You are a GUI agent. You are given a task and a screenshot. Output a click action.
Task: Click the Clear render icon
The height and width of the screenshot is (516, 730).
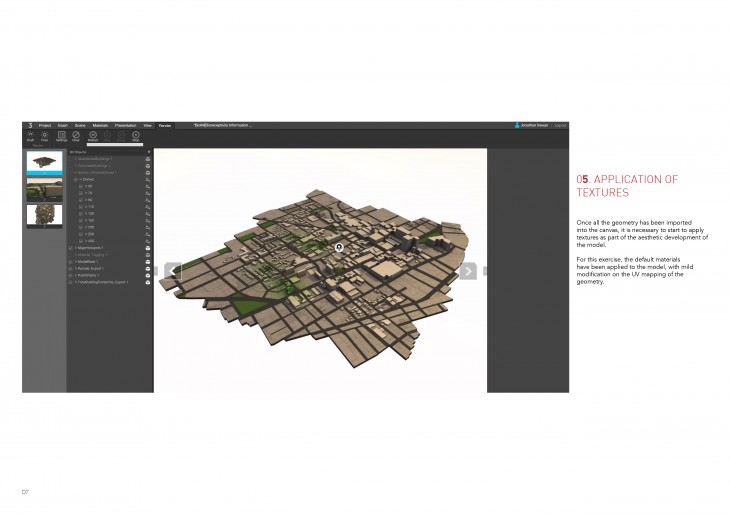77,136
